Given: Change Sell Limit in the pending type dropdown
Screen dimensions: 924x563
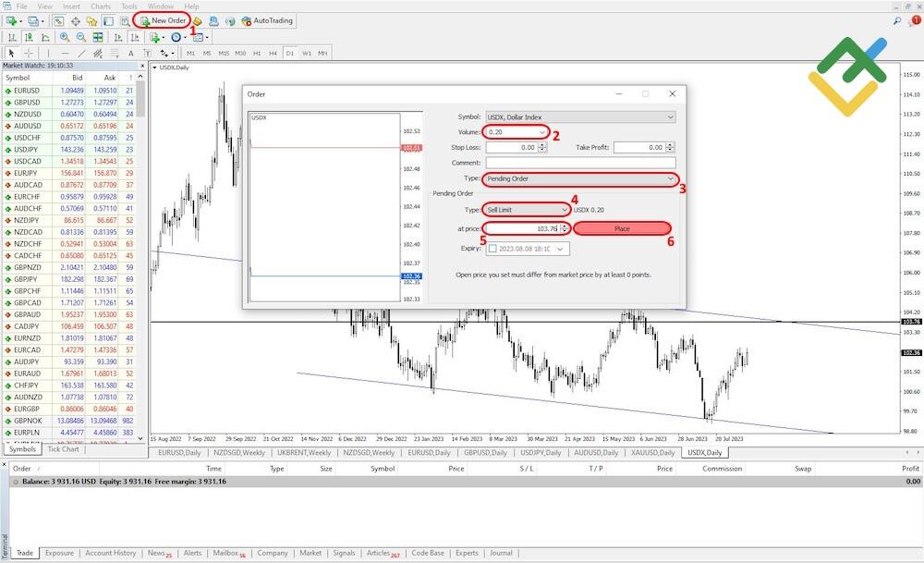Looking at the screenshot, I should [x=565, y=210].
